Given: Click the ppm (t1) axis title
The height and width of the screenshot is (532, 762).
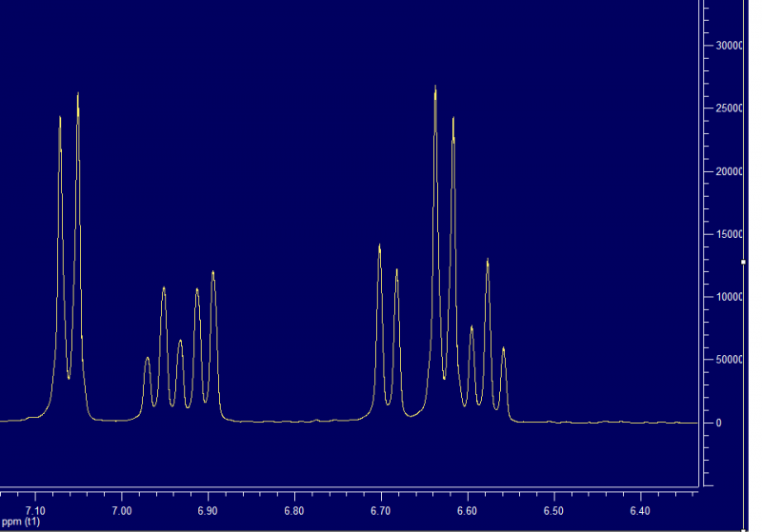Looking at the screenshot, I should click(x=20, y=522).
